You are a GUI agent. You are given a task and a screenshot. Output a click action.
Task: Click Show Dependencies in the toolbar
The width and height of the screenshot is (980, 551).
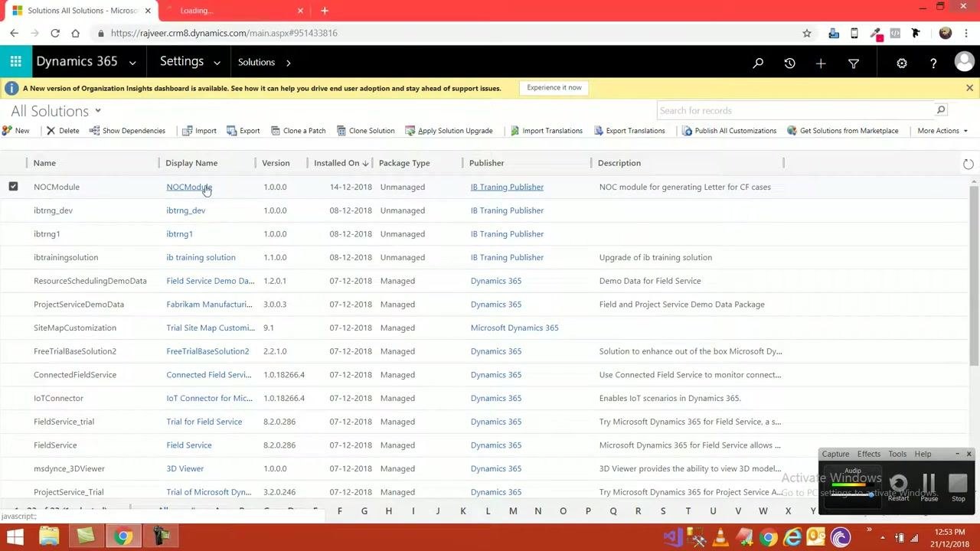point(127,131)
